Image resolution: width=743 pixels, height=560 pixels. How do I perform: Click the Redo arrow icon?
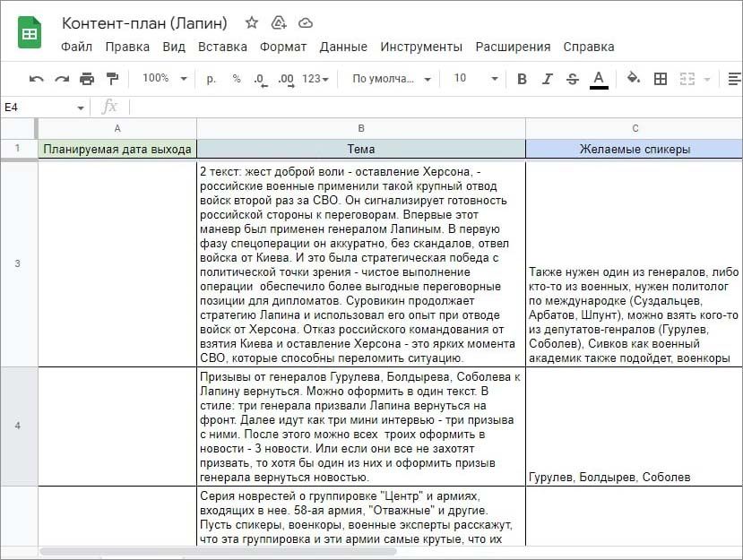62,79
